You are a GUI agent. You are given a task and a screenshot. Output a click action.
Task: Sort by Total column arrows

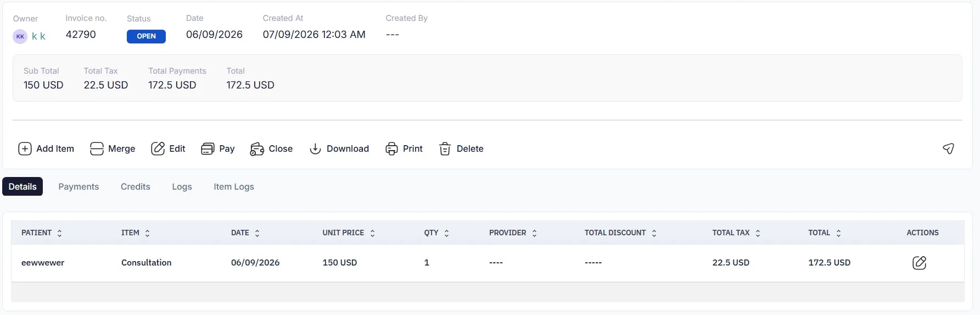(838, 233)
